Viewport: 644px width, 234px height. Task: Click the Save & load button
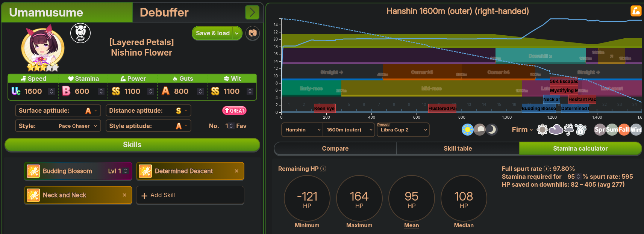(213, 33)
